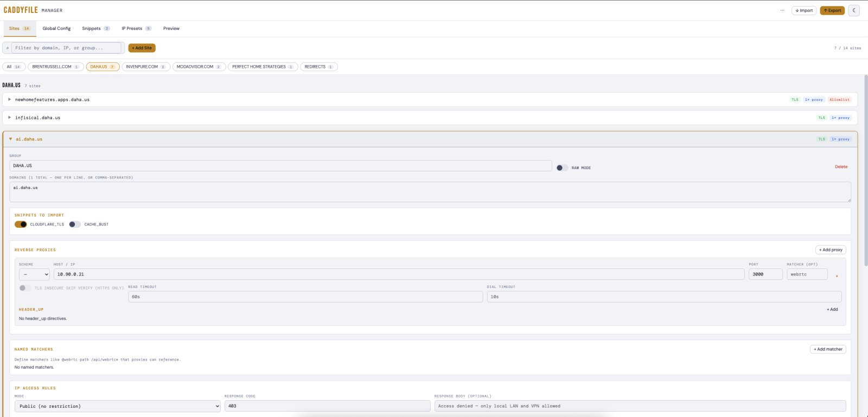Remove the 10.90.0.21 reverse proxy with the red x
This screenshot has width=868, height=417.
(x=837, y=276)
